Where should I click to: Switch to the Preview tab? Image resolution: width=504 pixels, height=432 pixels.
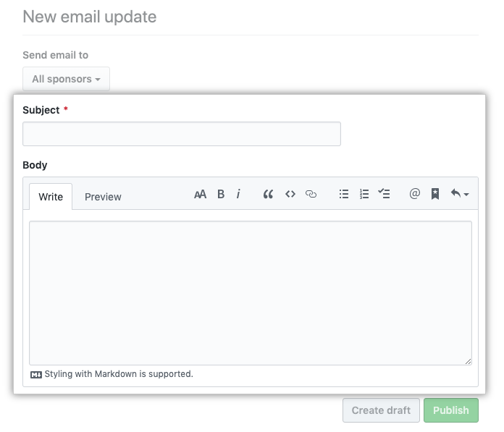click(103, 197)
